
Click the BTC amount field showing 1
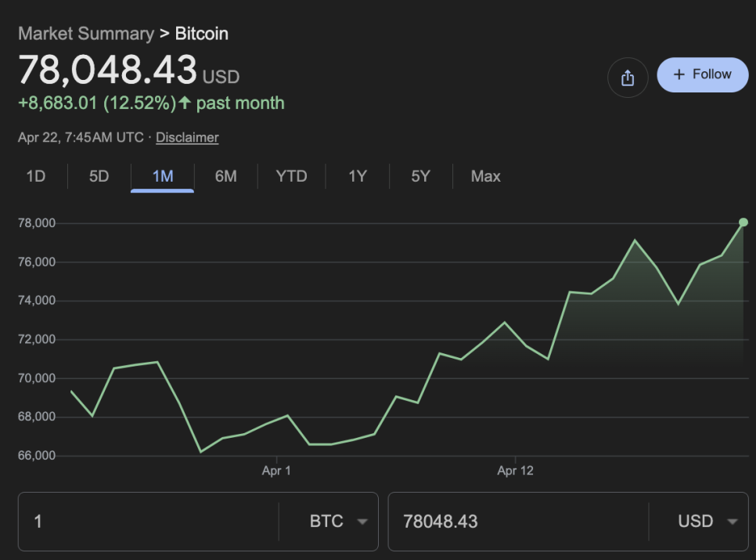(149, 522)
